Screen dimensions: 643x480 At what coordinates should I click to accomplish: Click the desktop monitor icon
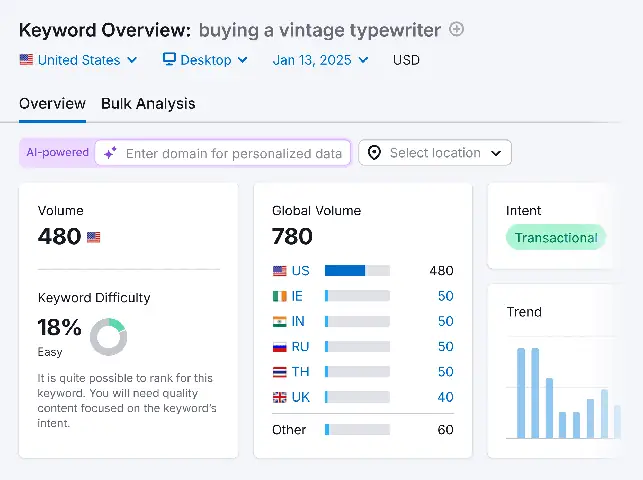169,59
